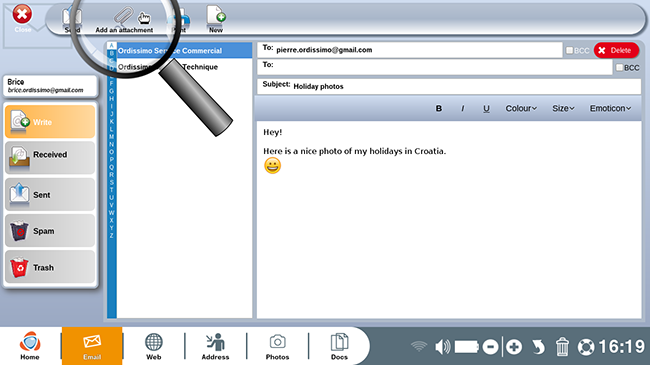Image resolution: width=650 pixels, height=365 pixels.
Task: Create a New email from the toolbar
Action: click(x=216, y=19)
